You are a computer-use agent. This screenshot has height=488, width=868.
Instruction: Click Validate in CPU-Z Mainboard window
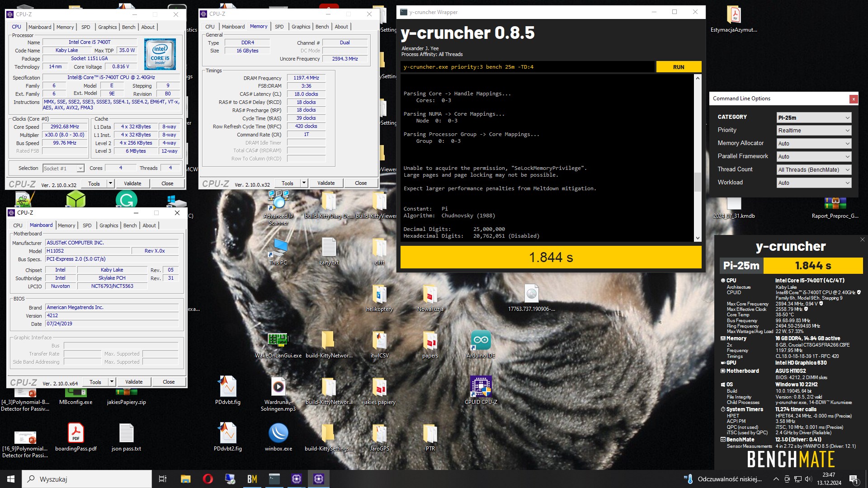(x=134, y=382)
